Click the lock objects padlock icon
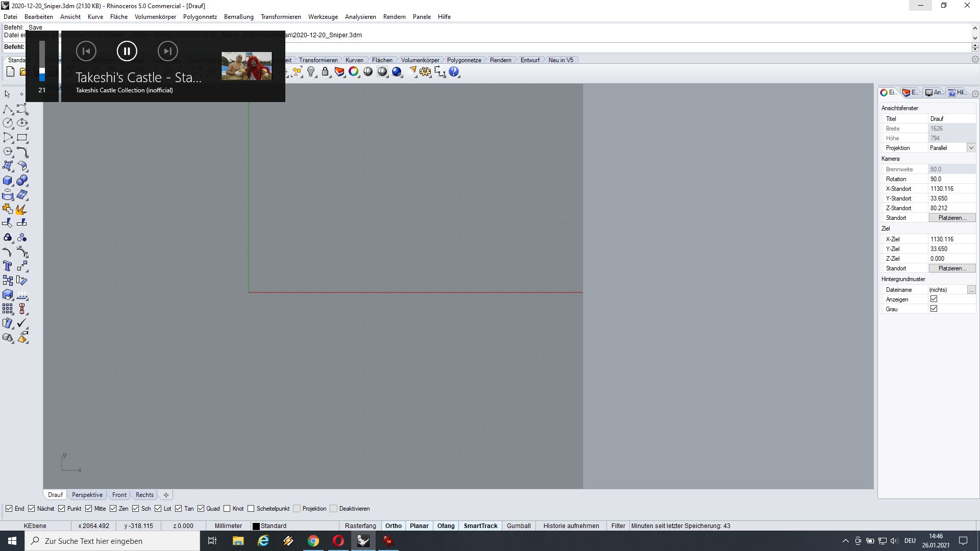This screenshot has width=980, height=551. [325, 72]
